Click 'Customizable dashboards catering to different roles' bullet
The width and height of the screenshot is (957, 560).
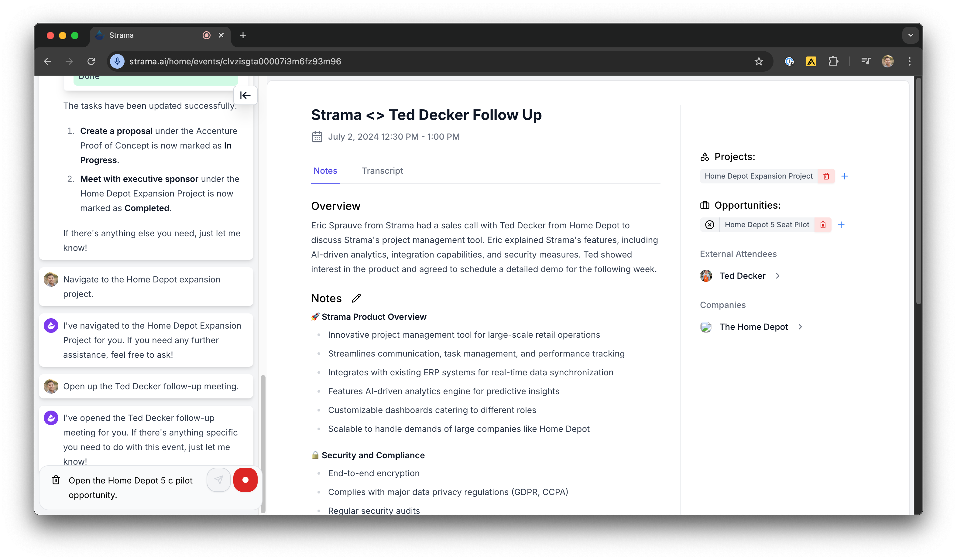tap(432, 410)
